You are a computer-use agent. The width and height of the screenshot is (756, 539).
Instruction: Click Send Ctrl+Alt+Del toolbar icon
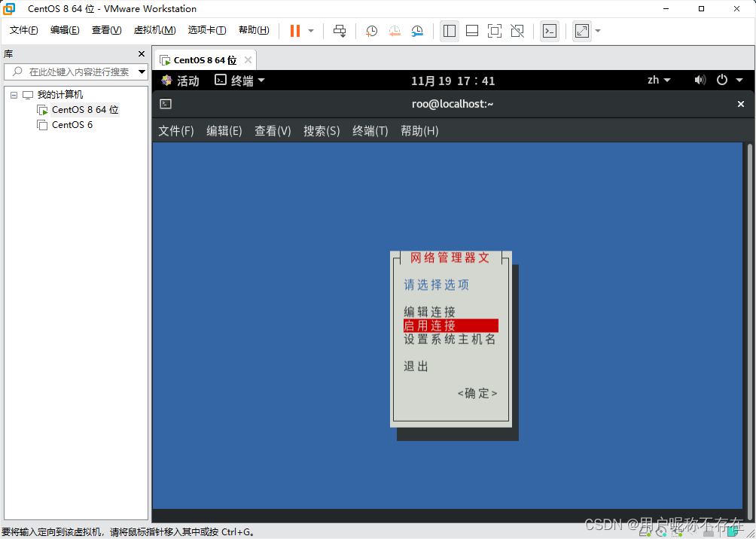coord(340,31)
